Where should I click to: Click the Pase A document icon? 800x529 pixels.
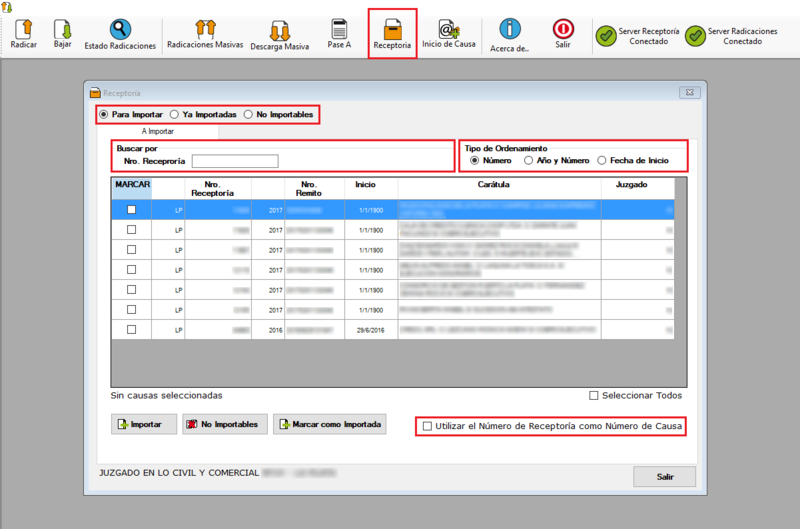point(339,29)
